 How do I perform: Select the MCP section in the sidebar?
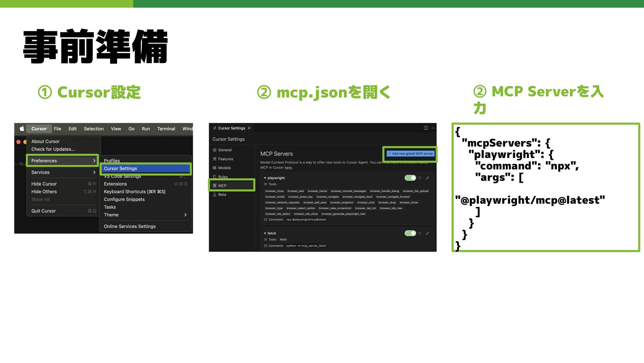(232, 186)
